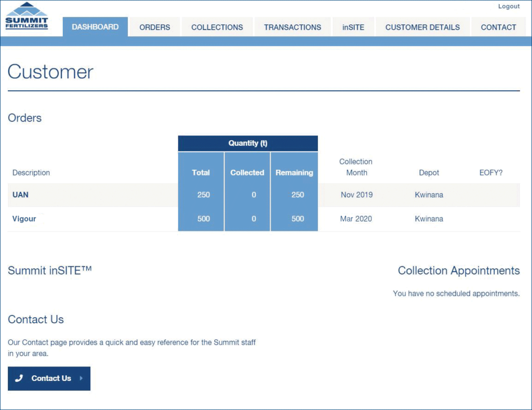Click the arrow on Contact Us button

(x=81, y=378)
